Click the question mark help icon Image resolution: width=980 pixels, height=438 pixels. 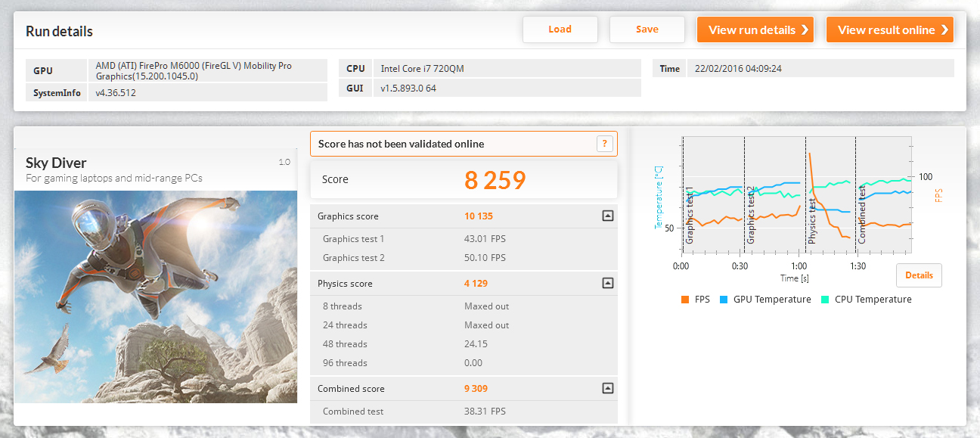tap(604, 144)
